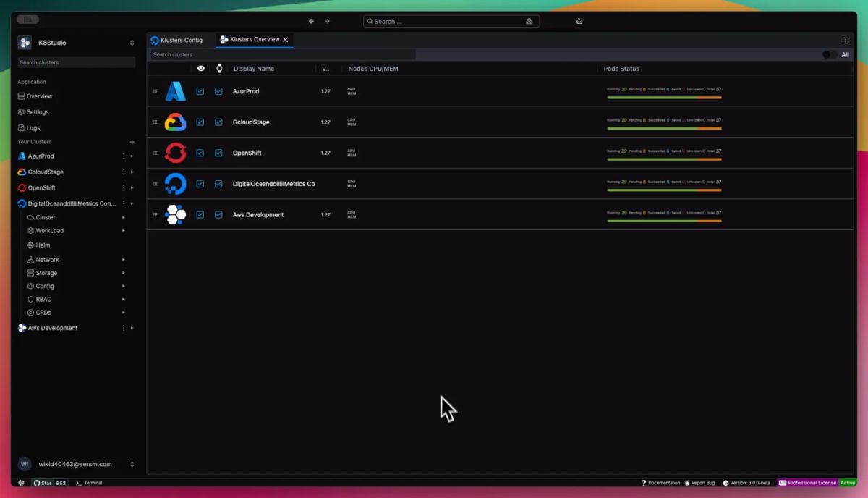Screen dimensions: 868x498
Task: Toggle the GcloudStage visibility checkbox
Action: point(200,122)
